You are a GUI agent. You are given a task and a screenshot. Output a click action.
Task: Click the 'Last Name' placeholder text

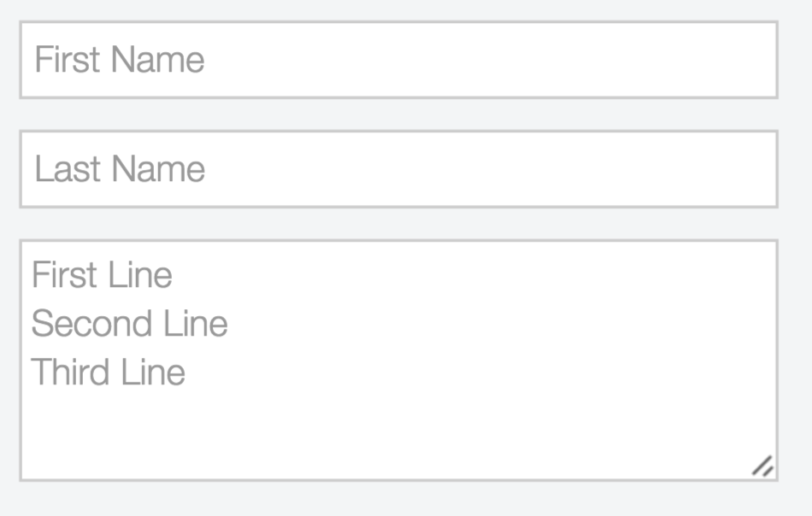[120, 169]
